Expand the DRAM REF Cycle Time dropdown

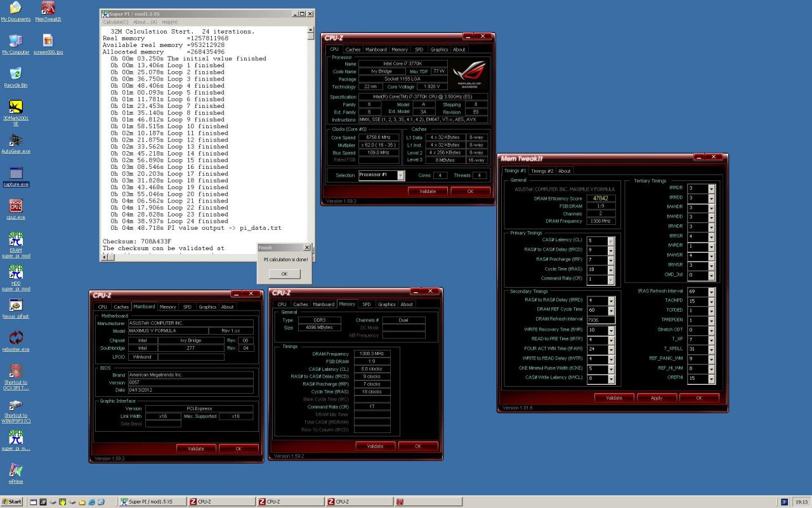pos(610,311)
